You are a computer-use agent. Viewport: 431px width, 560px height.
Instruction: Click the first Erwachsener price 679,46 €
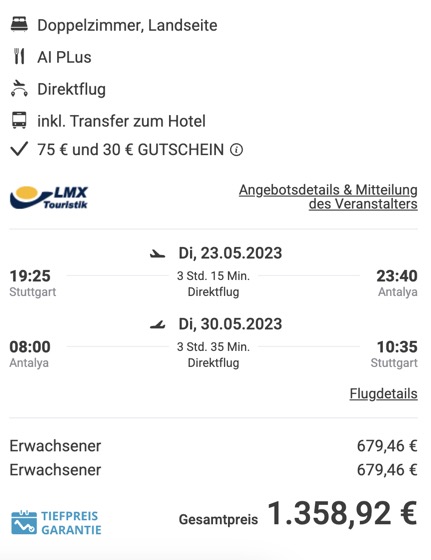[387, 446]
